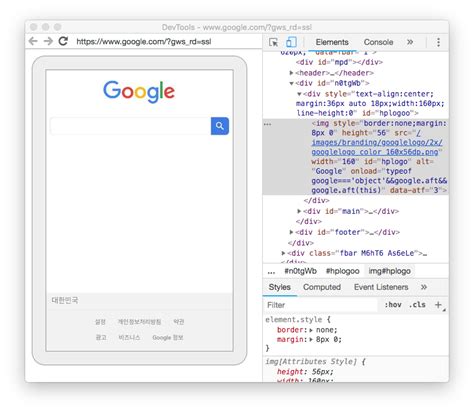Viewport: 474px width, 412px height.
Task: Open the Styles tab
Action: tap(280, 287)
